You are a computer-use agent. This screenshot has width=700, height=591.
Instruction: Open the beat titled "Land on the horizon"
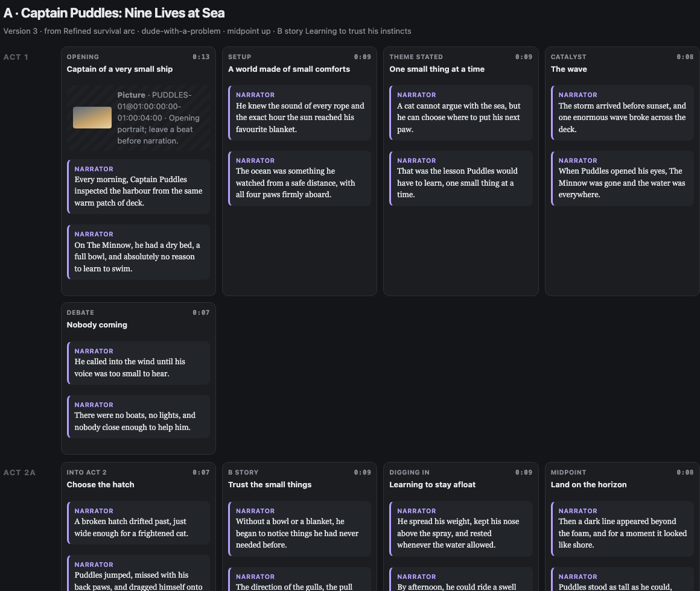point(588,484)
